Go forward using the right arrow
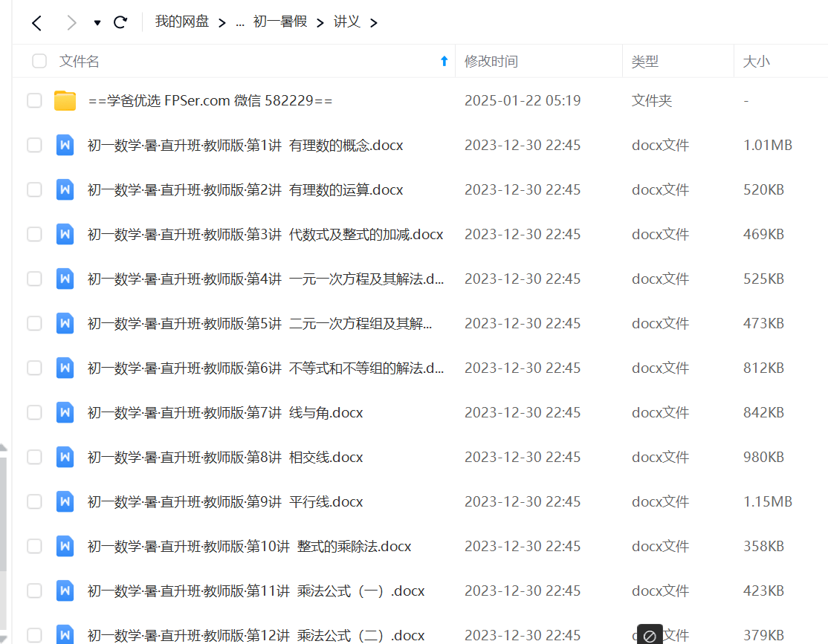828x644 pixels. click(x=71, y=23)
